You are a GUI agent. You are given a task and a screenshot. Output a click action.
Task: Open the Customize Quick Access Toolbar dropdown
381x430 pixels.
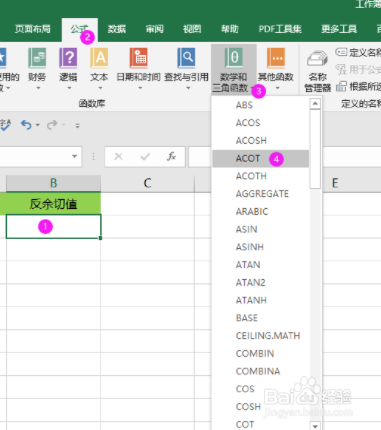[x=77, y=126]
